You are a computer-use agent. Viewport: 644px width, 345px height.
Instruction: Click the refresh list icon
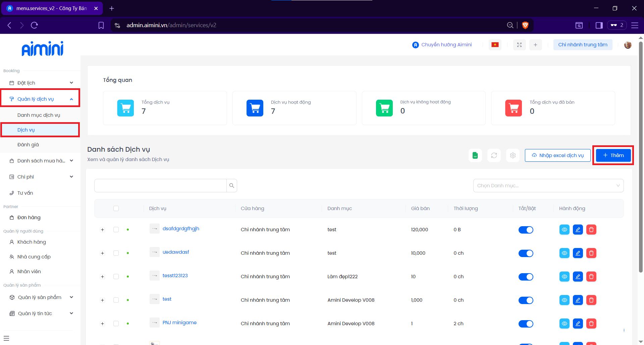pyautogui.click(x=494, y=155)
